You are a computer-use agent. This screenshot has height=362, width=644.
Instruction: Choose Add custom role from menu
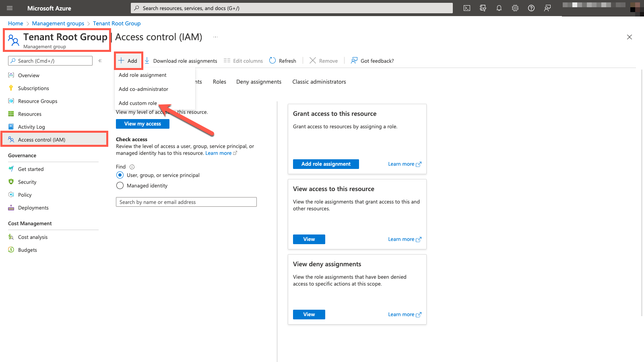tap(138, 103)
